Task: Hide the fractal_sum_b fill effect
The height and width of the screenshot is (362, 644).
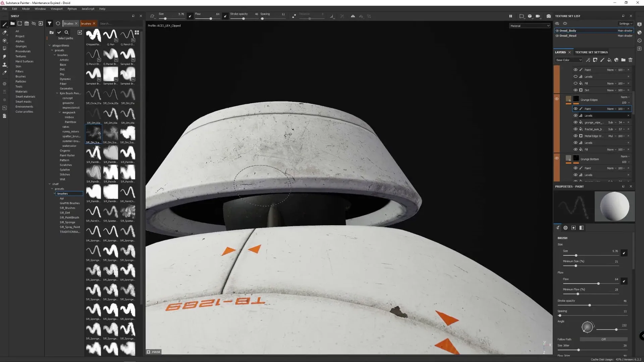Action: pos(576,129)
